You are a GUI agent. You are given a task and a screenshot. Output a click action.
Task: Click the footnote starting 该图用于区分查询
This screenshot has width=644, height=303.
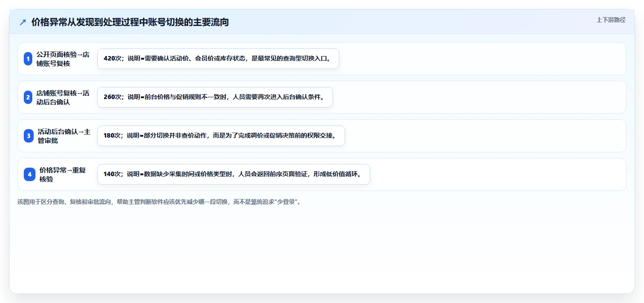tap(159, 202)
